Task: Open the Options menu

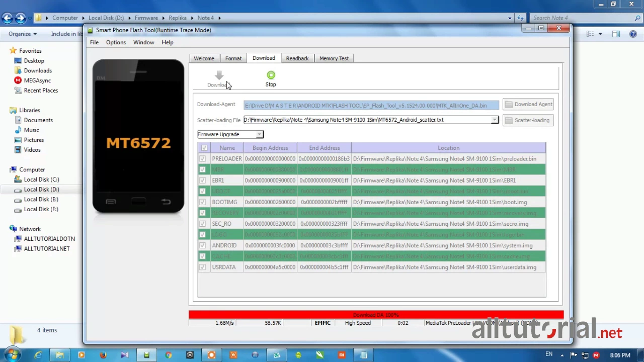Action: 116,42
